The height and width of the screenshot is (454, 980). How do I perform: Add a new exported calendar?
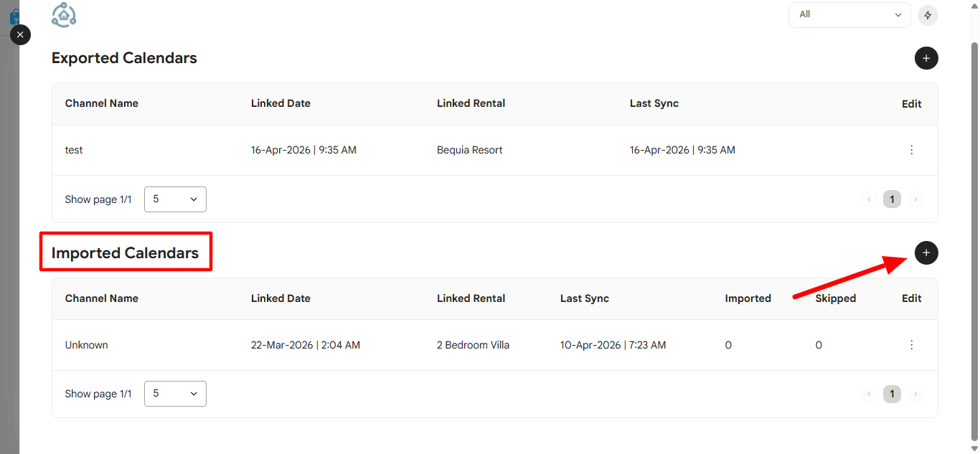[x=926, y=58]
